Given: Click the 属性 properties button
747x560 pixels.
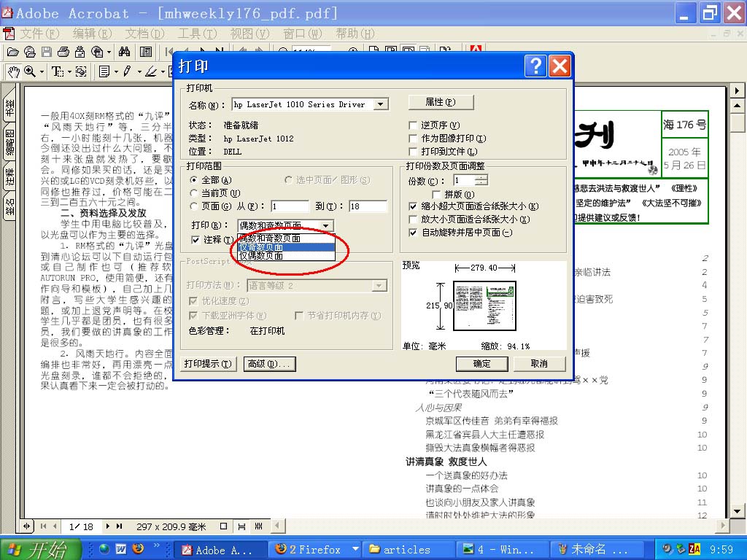Looking at the screenshot, I should pyautogui.click(x=440, y=102).
